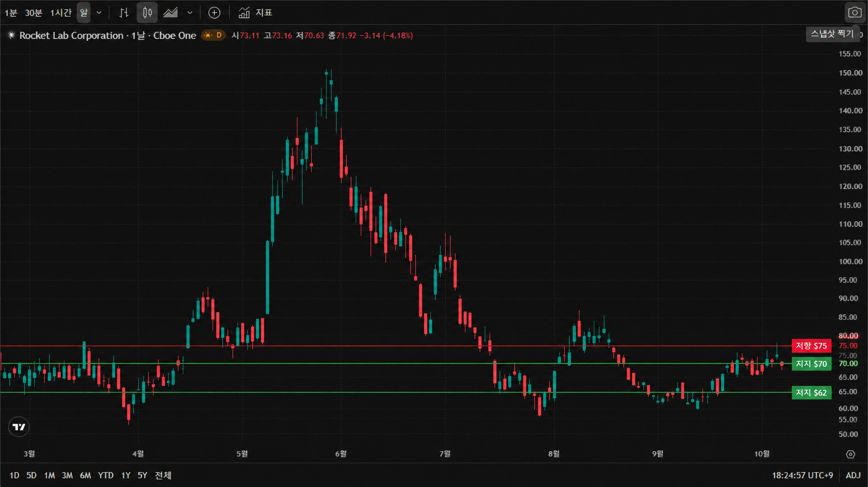Screen dimensions: 868x487
Task: Select the candlestick chart style icon
Action: point(147,13)
